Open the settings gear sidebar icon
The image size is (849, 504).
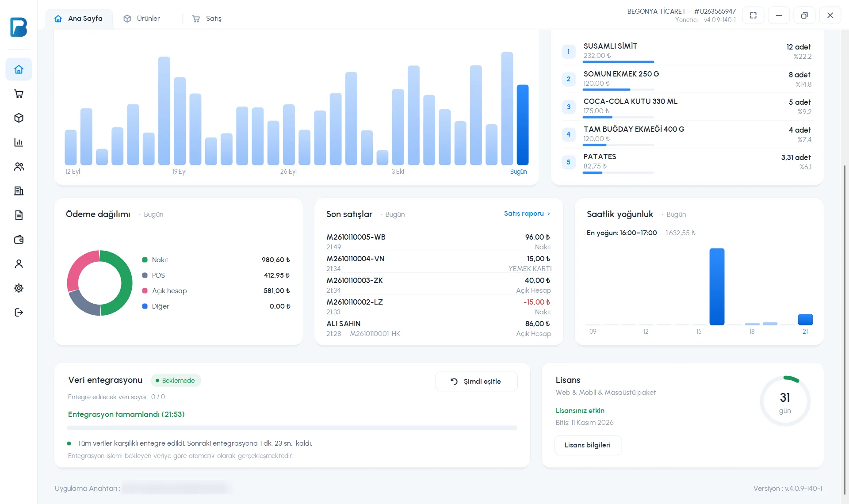click(x=19, y=288)
